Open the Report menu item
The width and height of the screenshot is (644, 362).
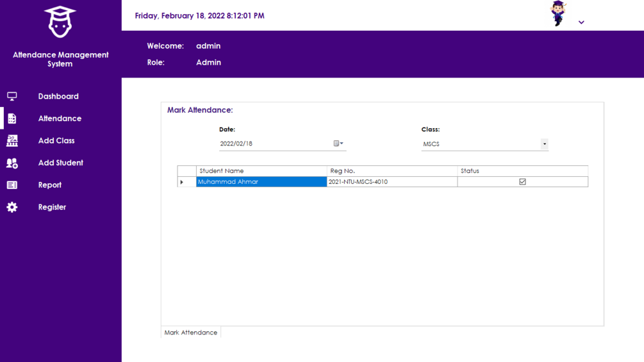pos(50,185)
